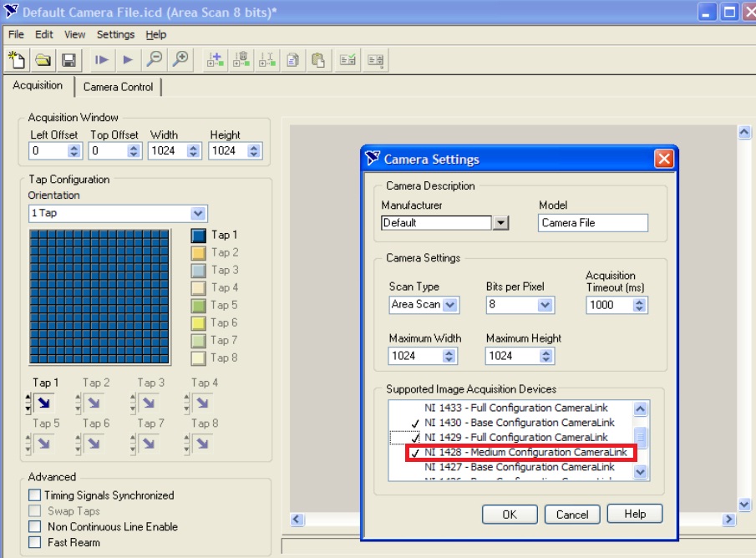Toggle Non Continuous Line Enable checkbox
The height and width of the screenshot is (558, 756).
coord(34,527)
